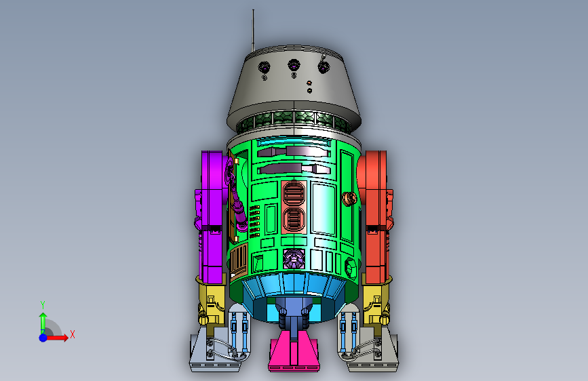Select the red-orange right leg of the droid

(x=376, y=218)
